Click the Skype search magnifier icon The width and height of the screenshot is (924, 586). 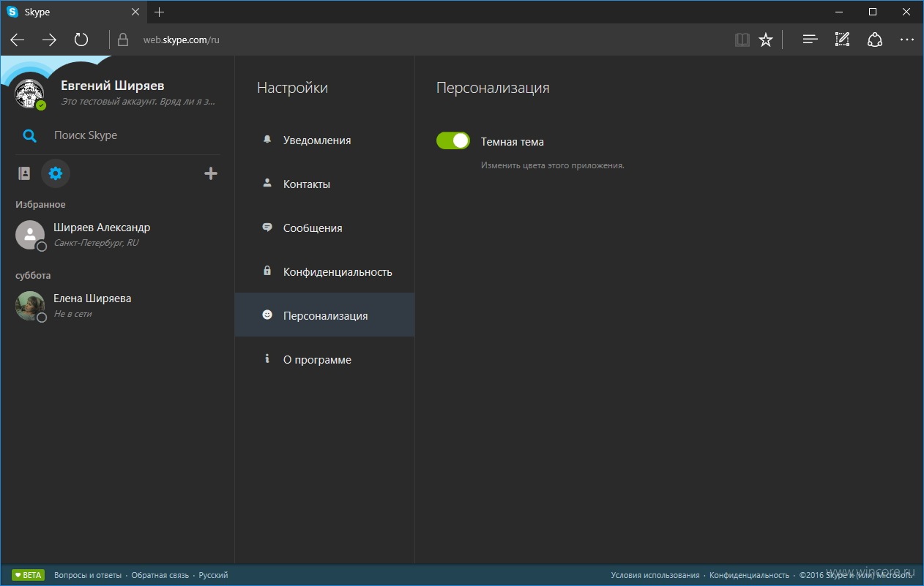(29, 135)
